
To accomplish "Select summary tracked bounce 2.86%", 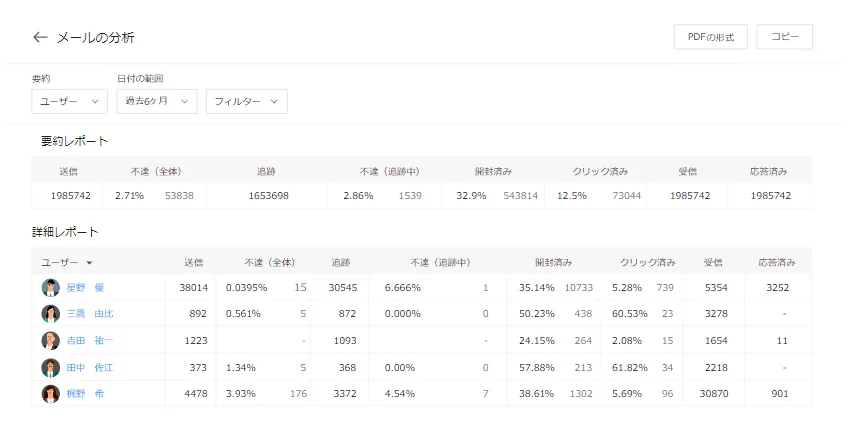I will [x=358, y=196].
